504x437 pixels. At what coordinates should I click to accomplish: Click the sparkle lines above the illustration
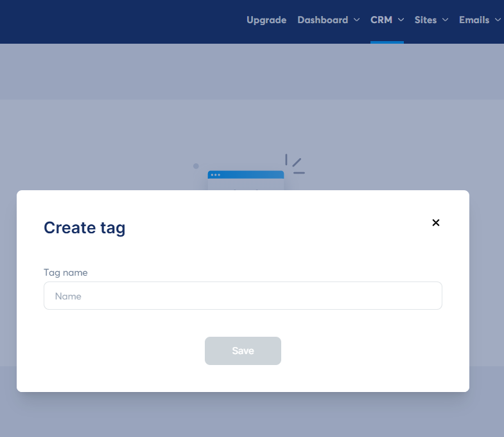tap(294, 164)
